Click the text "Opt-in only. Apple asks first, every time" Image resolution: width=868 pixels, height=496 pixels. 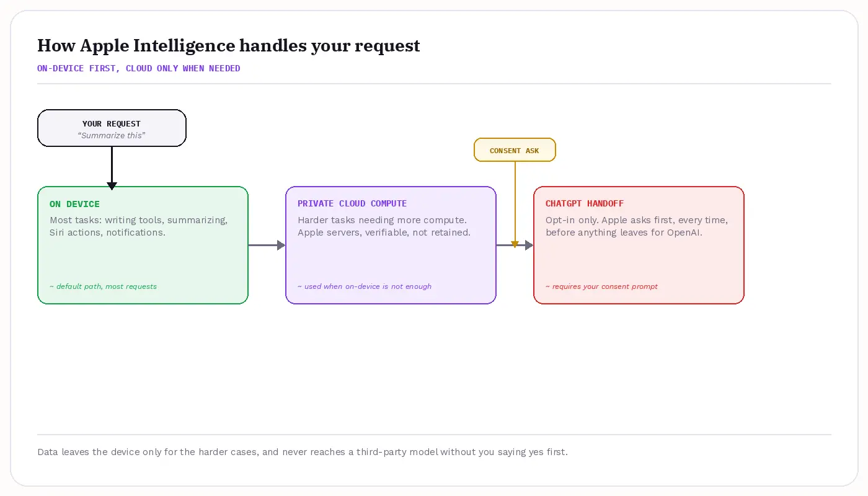click(635, 220)
